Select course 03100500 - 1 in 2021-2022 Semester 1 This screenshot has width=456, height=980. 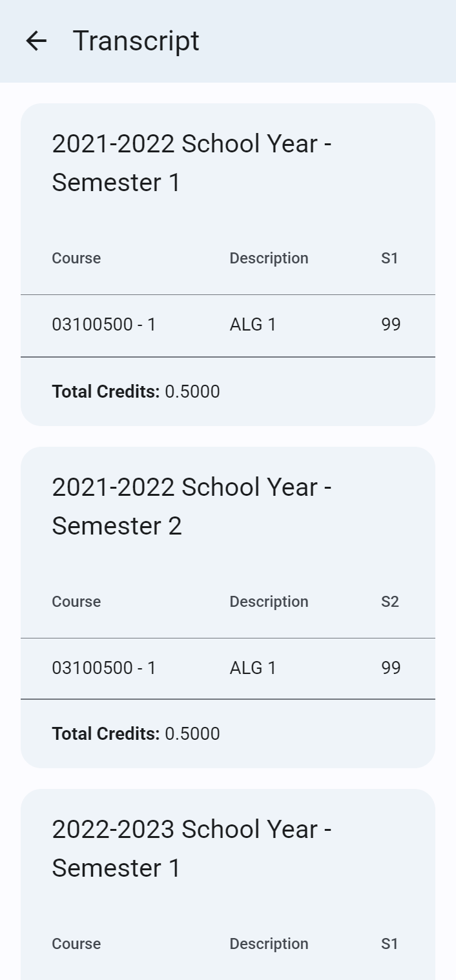[x=103, y=324]
